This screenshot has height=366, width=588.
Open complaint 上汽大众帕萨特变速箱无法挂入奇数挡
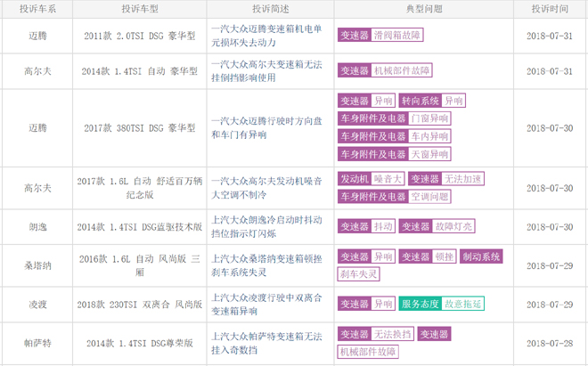point(266,343)
